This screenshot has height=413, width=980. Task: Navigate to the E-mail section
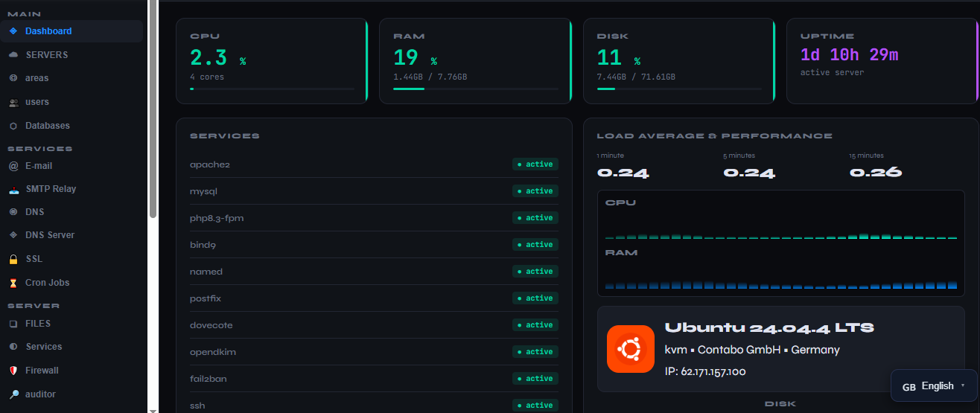(72, 166)
